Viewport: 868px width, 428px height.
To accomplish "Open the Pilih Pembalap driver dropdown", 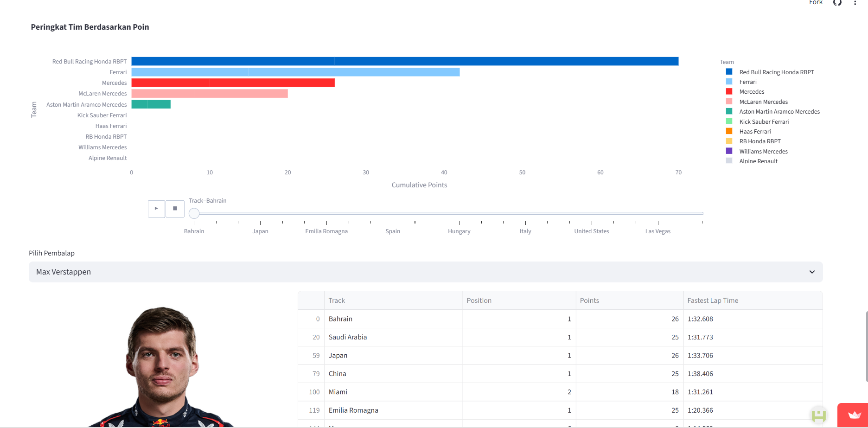I will 426,272.
